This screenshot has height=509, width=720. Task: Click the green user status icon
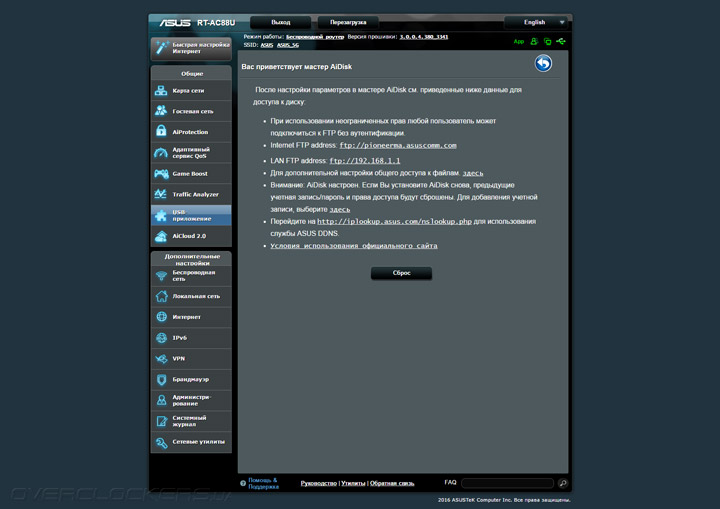coord(534,41)
